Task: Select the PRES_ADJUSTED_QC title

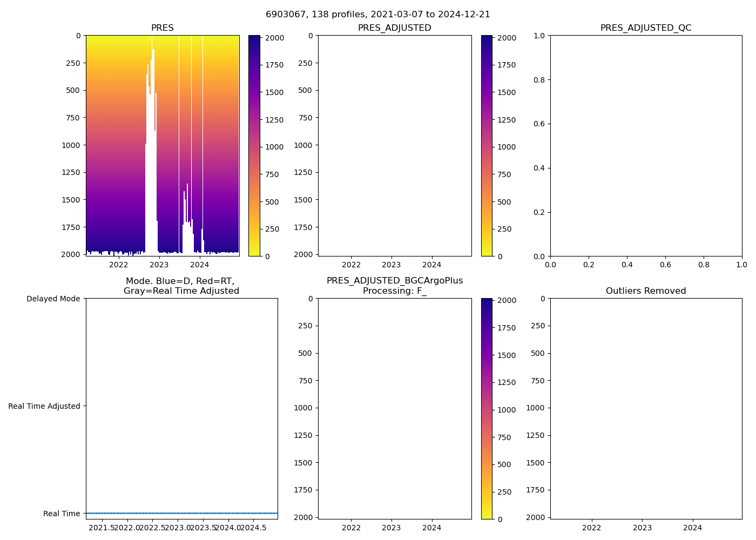Action: coord(645,28)
